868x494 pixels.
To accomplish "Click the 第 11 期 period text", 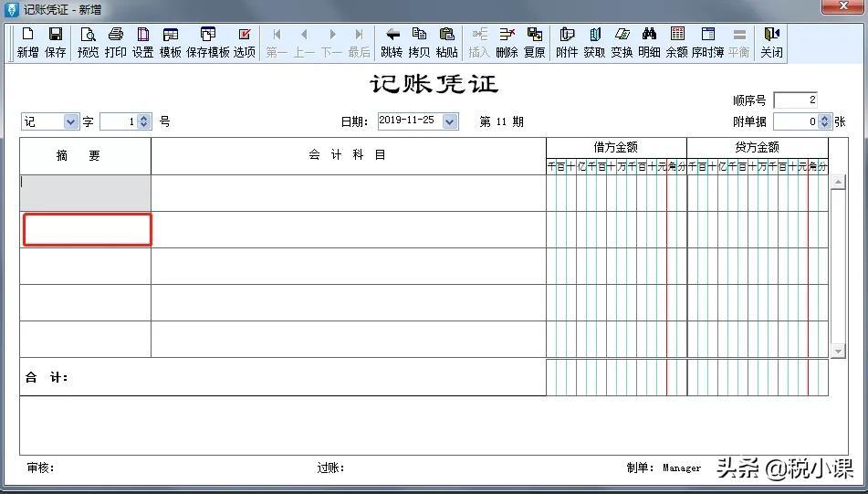I will [501, 121].
